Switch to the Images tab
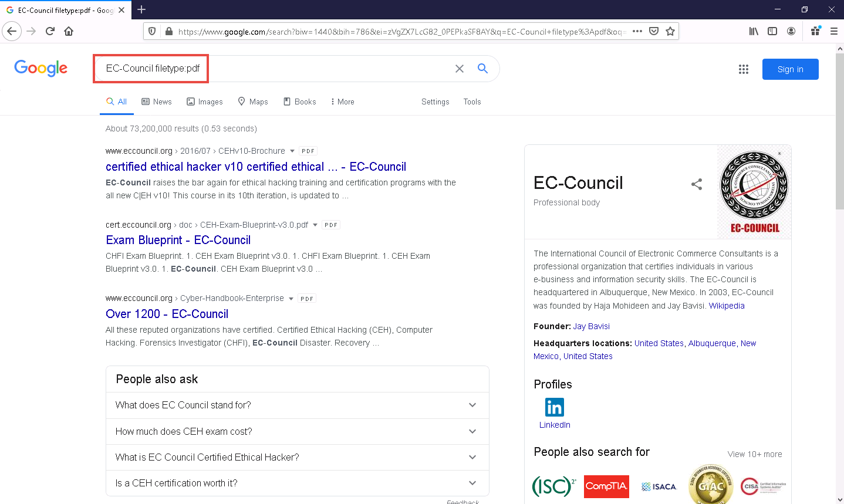 tap(205, 102)
